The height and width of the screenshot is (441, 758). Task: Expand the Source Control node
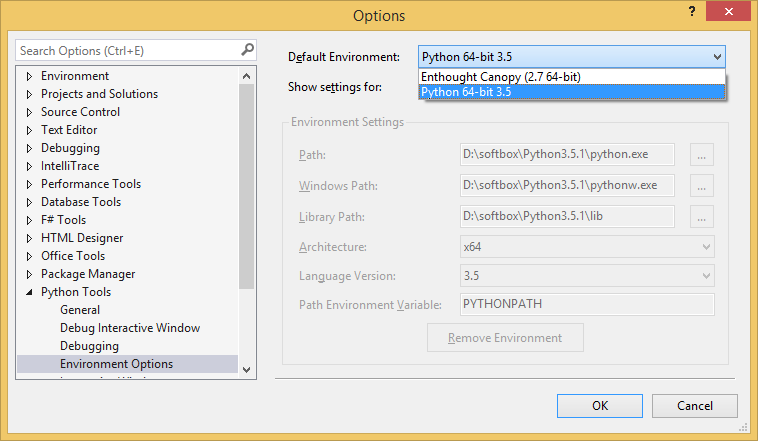[29, 112]
